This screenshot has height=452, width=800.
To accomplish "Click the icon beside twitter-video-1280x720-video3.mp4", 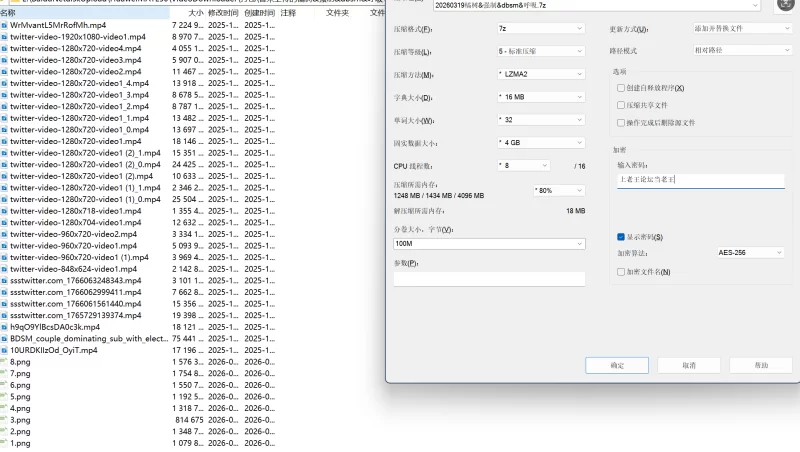I will pyautogui.click(x=4, y=60).
